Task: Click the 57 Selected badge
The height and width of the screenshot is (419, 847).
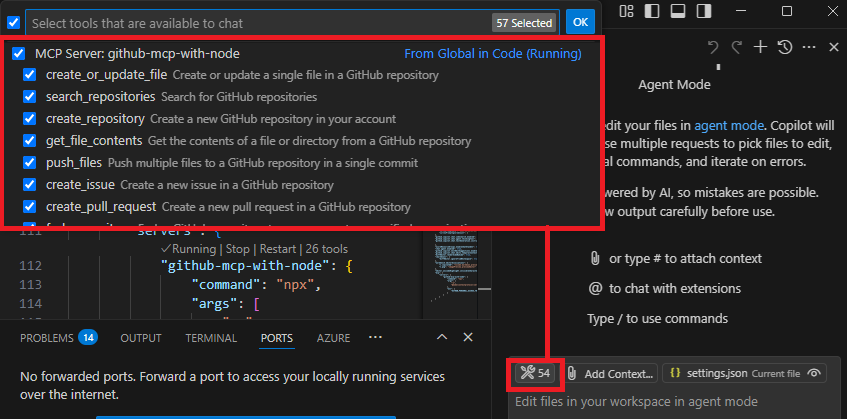Action: [x=525, y=23]
